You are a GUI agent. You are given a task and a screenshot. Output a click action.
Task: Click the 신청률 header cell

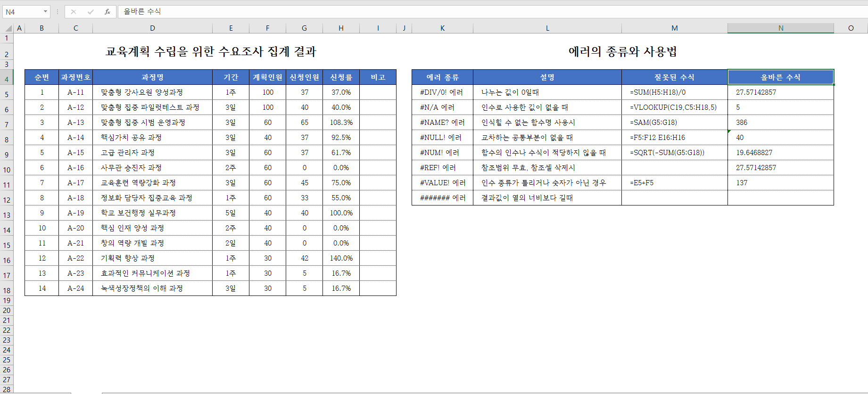click(x=341, y=77)
